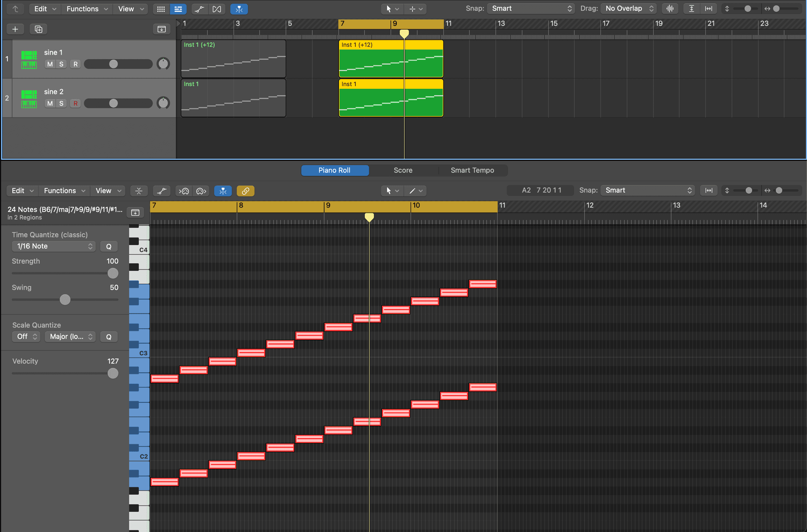The image size is (807, 532).
Task: Open the Tracks area Functions menu
Action: (87, 9)
